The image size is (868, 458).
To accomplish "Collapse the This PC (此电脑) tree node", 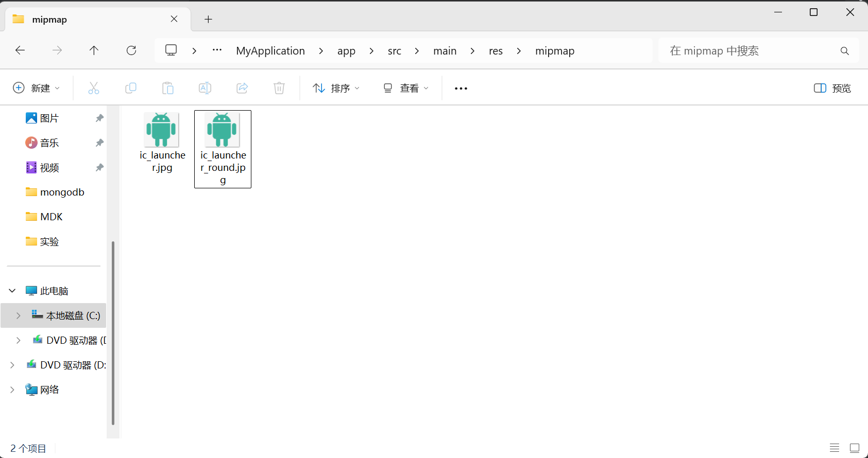I will pyautogui.click(x=12, y=291).
